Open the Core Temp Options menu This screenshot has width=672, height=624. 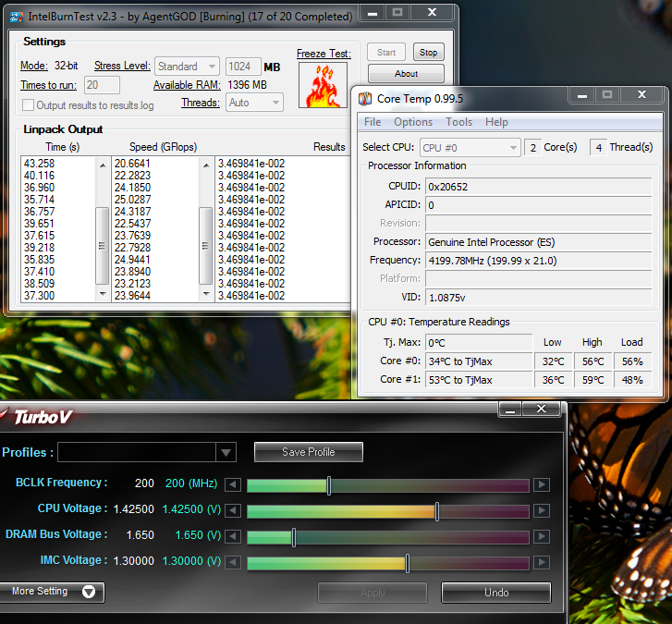(x=413, y=122)
